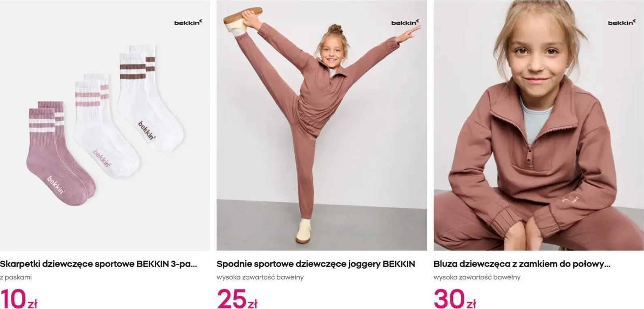
Task: Click 'z paskami' description under socks
Action: point(16,277)
